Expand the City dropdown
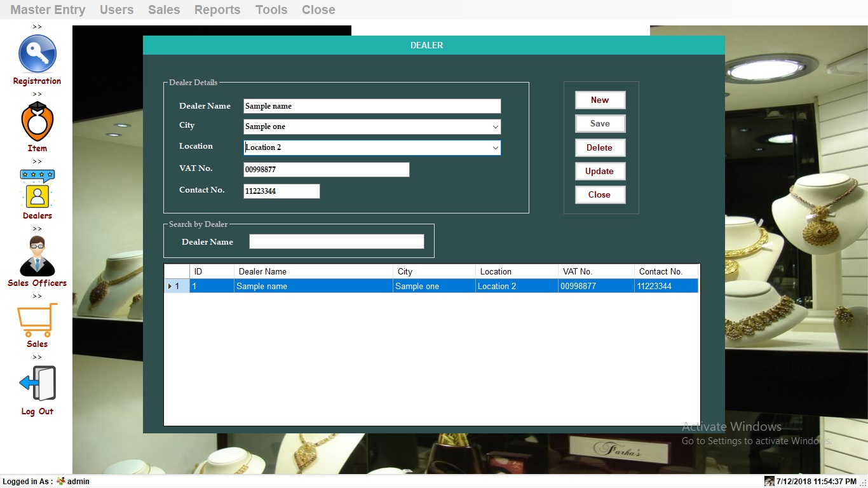 pos(496,126)
